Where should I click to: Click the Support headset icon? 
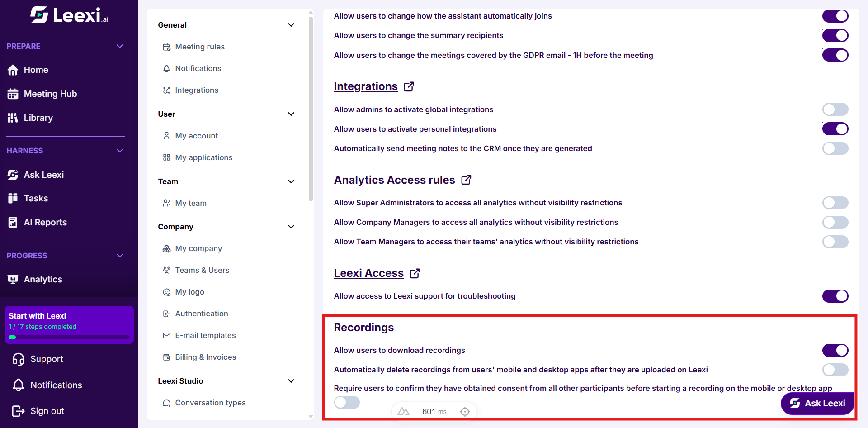pyautogui.click(x=19, y=359)
